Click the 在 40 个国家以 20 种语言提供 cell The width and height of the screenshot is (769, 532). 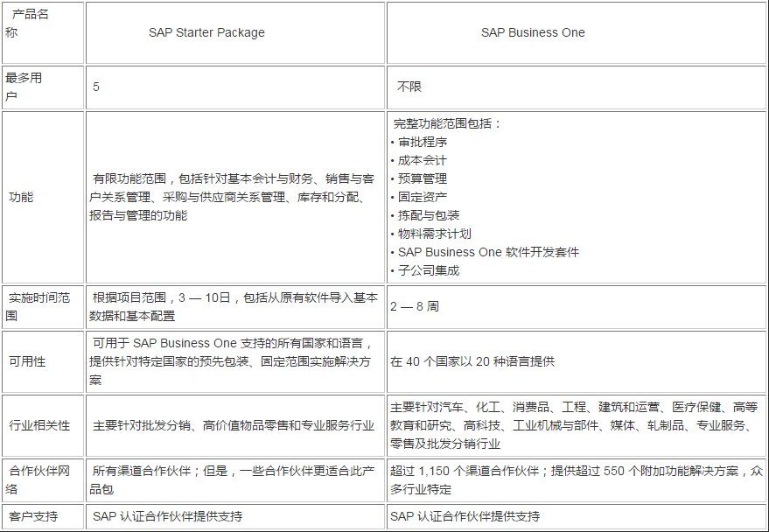577,362
